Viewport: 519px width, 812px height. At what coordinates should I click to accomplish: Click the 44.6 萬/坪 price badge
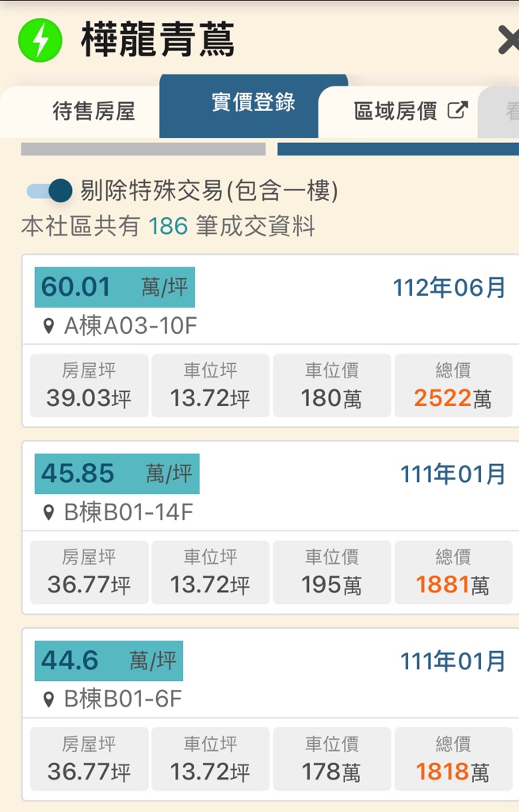(x=109, y=661)
